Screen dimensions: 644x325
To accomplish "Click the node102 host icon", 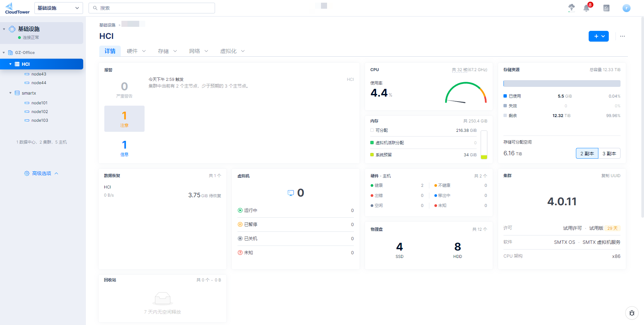I will [27, 112].
